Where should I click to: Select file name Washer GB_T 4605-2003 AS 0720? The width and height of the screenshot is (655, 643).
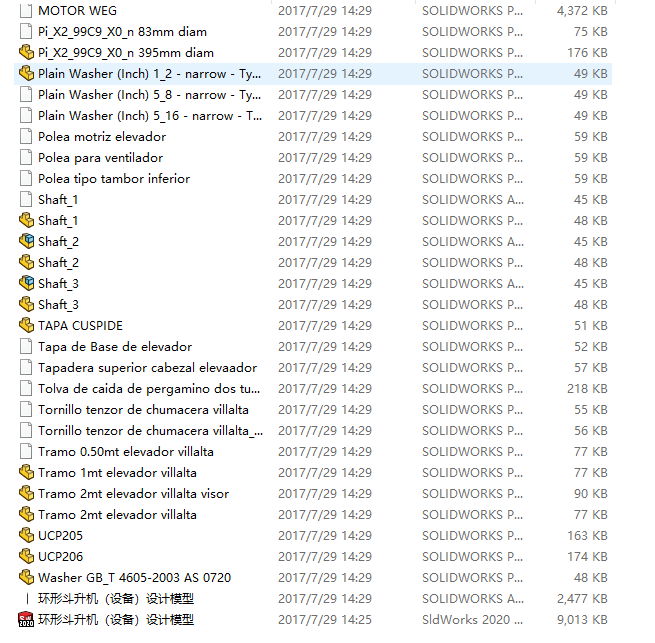tap(135, 577)
